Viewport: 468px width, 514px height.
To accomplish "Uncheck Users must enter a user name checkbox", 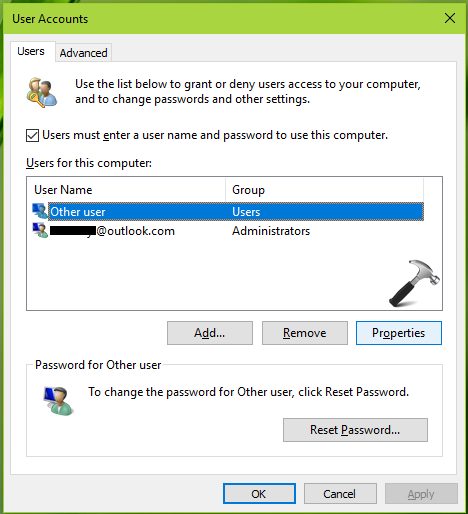I will [32, 136].
